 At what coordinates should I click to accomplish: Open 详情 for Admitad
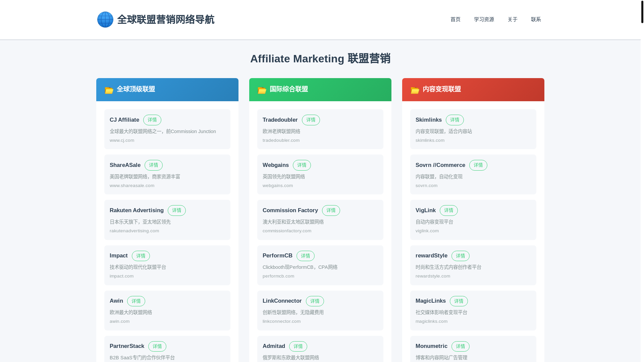(x=298, y=346)
